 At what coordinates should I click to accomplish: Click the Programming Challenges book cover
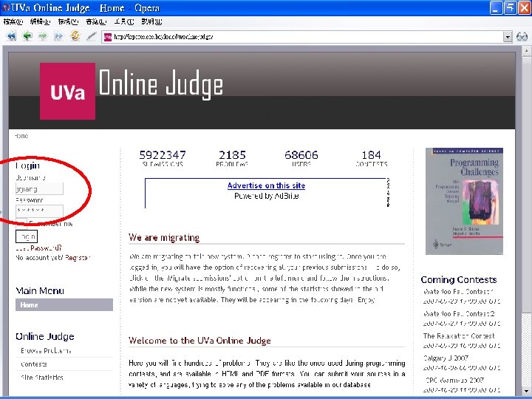464,201
